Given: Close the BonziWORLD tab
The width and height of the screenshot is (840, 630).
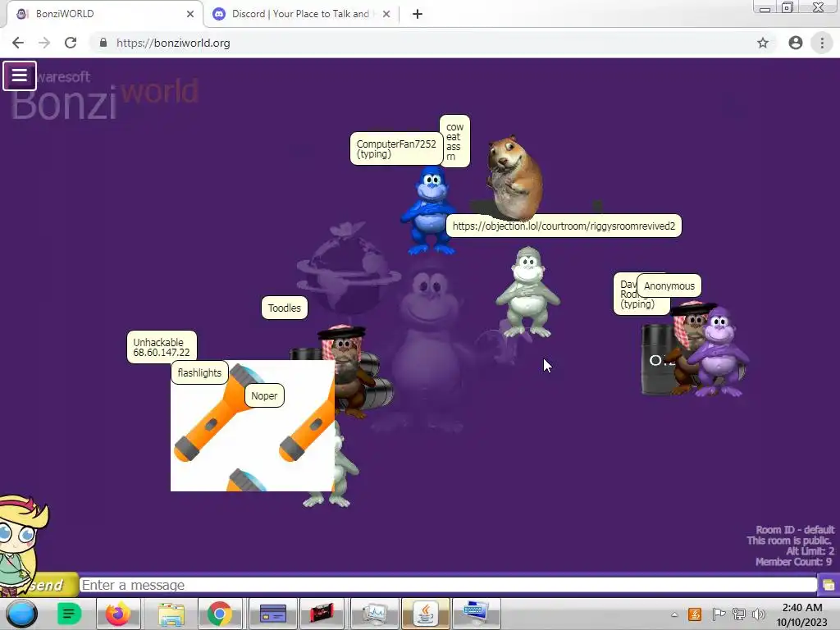Looking at the screenshot, I should pos(190,14).
